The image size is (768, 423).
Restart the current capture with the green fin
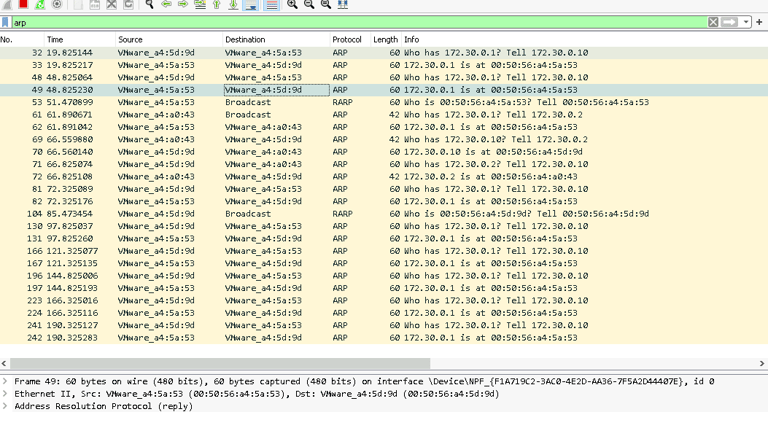point(40,4)
